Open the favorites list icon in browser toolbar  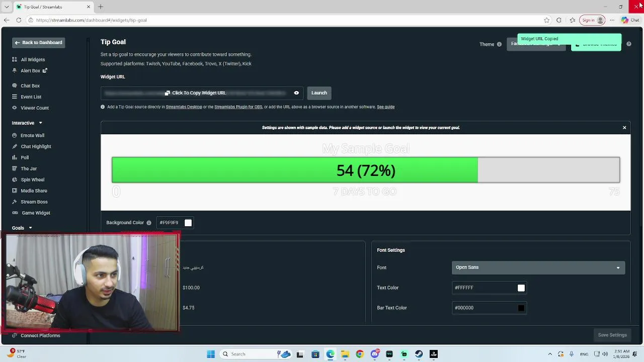573,20
